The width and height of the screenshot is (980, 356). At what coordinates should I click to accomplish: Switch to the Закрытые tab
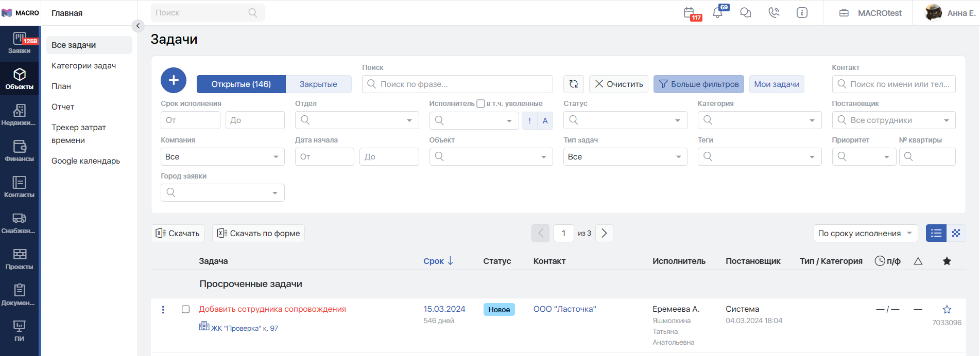[x=318, y=84]
